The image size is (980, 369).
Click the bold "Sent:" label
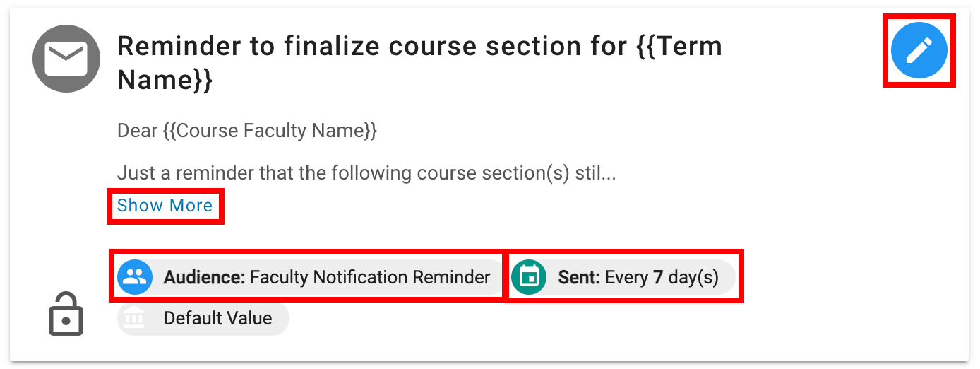point(578,277)
